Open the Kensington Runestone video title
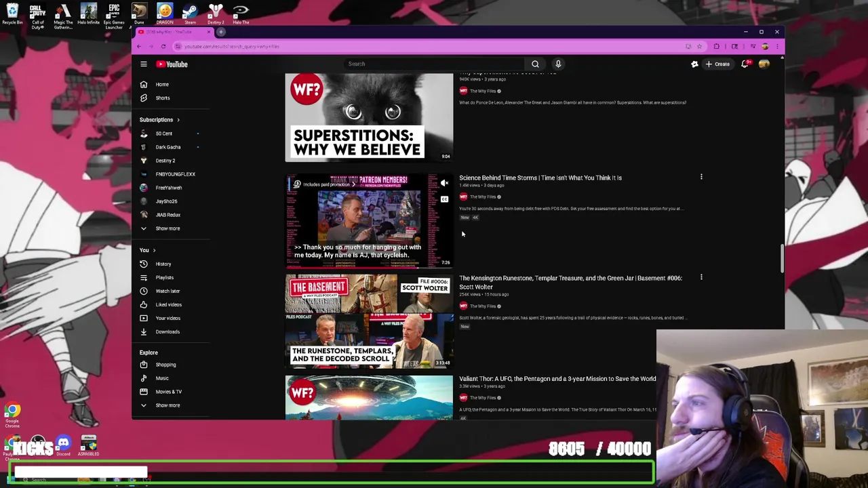 click(x=570, y=282)
